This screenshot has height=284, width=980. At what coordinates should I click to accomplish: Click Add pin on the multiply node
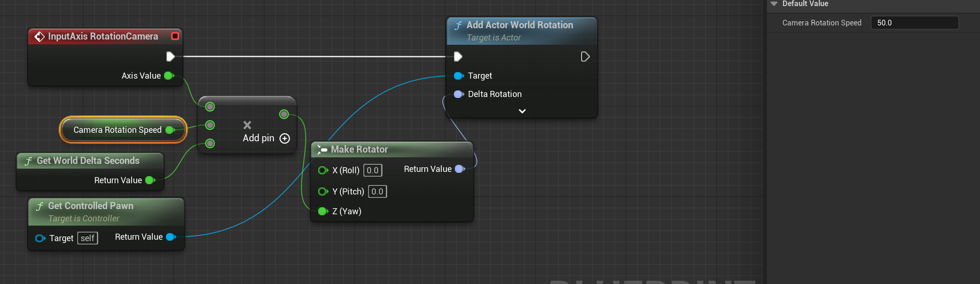[266, 138]
